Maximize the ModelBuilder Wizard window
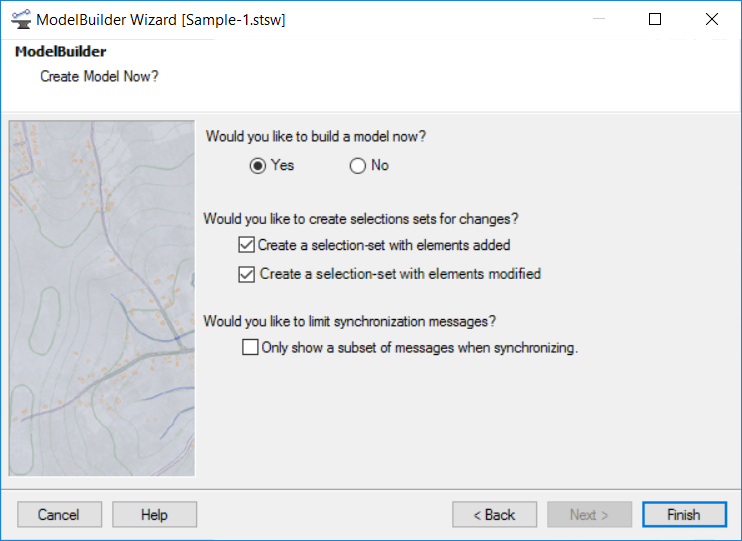The width and height of the screenshot is (742, 541). click(655, 19)
